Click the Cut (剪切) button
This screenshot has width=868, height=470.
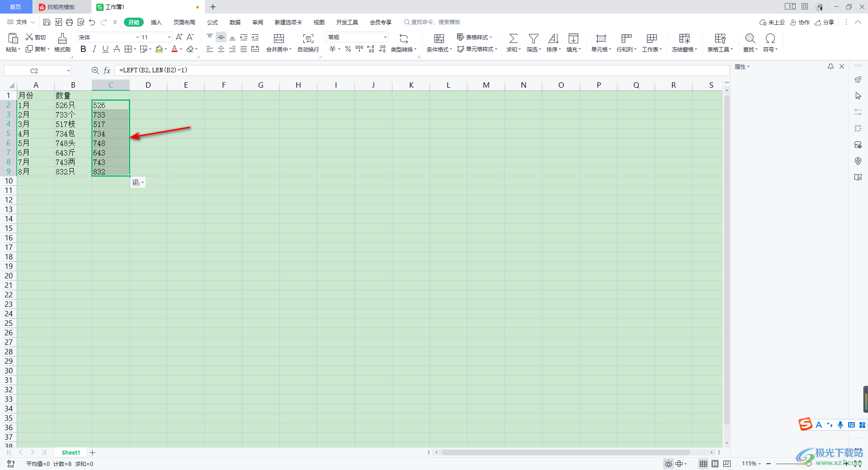[x=36, y=37]
